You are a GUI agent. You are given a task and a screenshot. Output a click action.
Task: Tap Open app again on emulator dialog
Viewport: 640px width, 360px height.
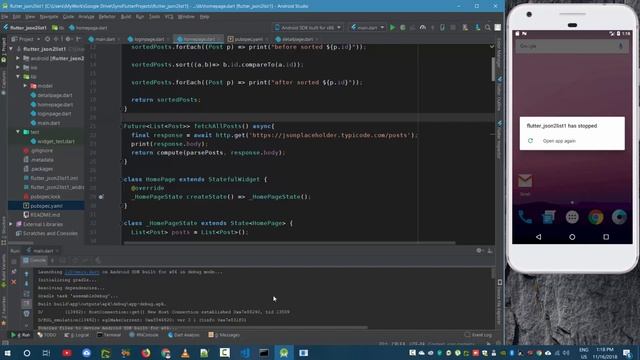click(559, 141)
